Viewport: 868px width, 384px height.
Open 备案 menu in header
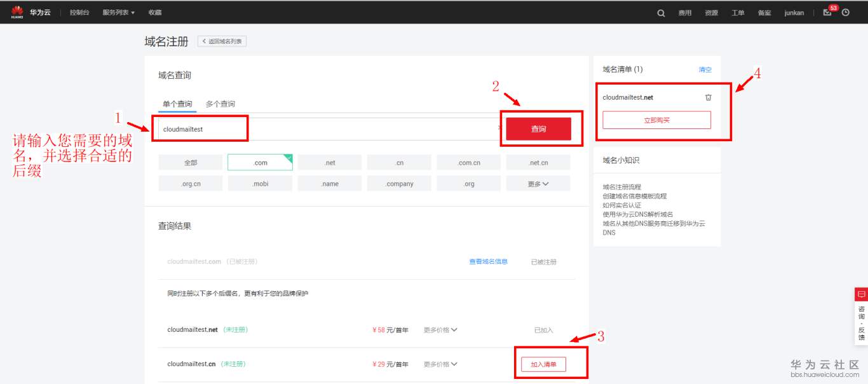(764, 13)
